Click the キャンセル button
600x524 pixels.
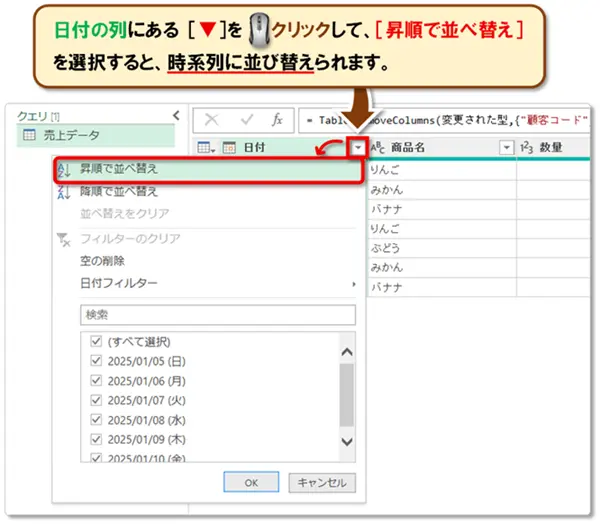[x=322, y=483]
